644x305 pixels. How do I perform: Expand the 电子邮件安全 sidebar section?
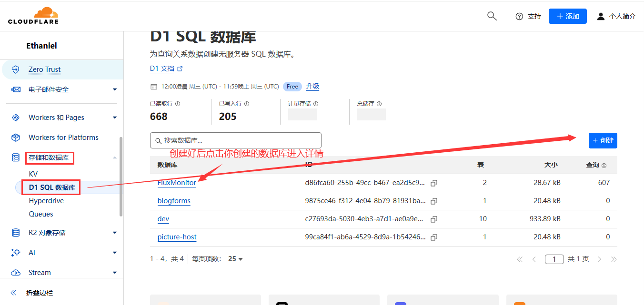pyautogui.click(x=114, y=89)
